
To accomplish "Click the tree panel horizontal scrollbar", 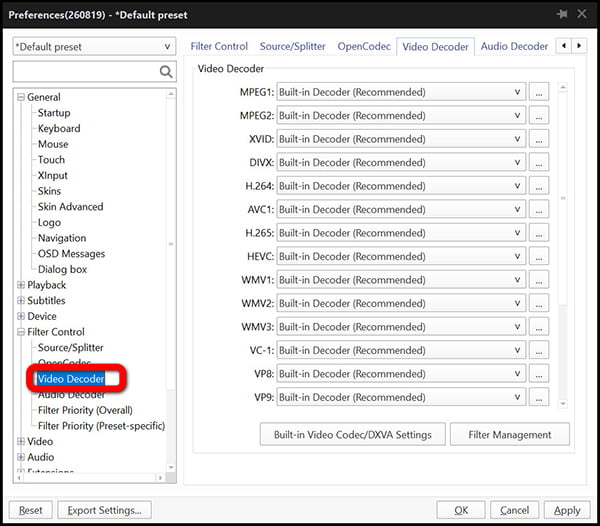I will 90,477.
